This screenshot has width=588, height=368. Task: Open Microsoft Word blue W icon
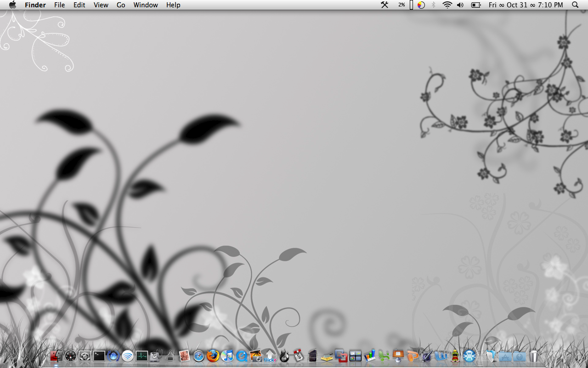(x=441, y=356)
